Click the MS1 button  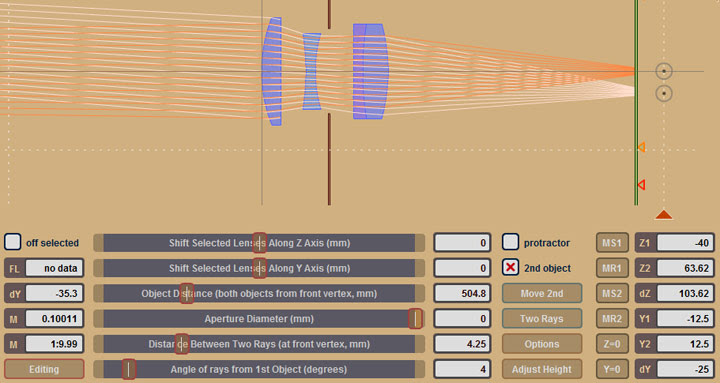tap(612, 242)
